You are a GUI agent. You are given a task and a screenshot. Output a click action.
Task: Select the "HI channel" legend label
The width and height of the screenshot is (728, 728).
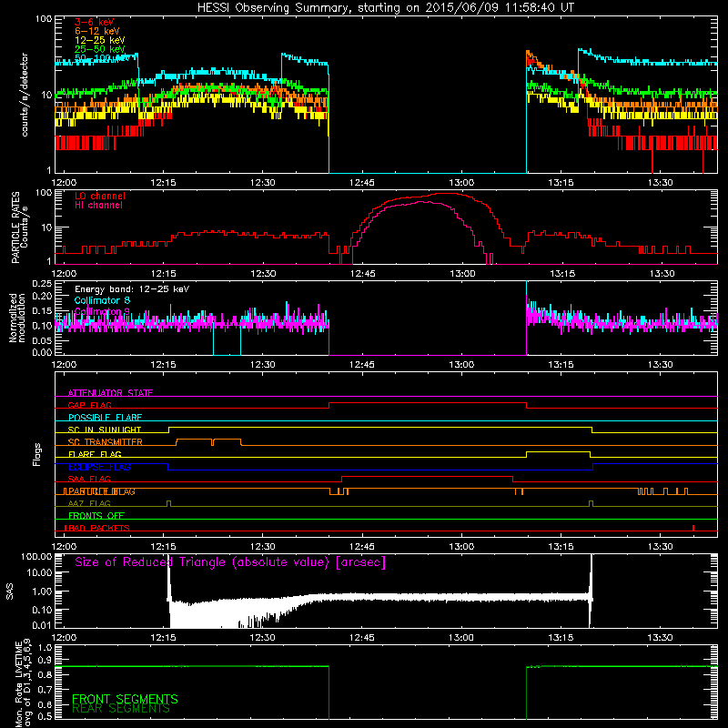click(99, 206)
